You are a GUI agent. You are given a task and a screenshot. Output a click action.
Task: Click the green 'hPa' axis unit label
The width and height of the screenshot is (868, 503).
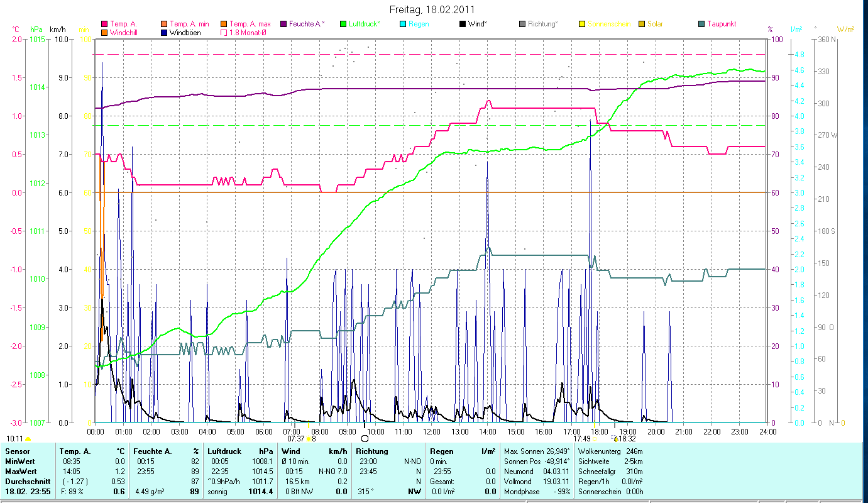pos(36,29)
